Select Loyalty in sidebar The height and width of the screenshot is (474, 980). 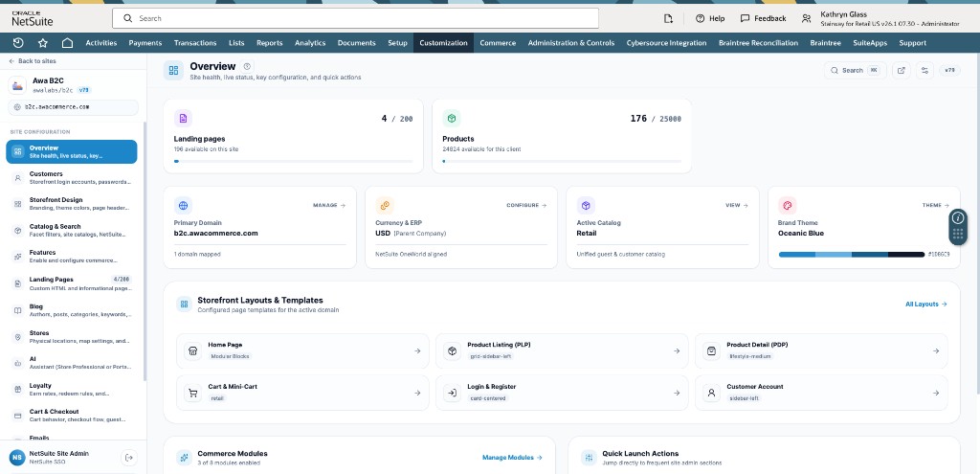(72, 390)
